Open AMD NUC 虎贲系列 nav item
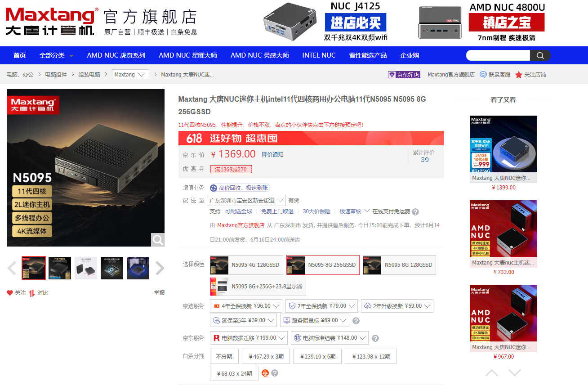The image size is (588, 386). click(116, 55)
